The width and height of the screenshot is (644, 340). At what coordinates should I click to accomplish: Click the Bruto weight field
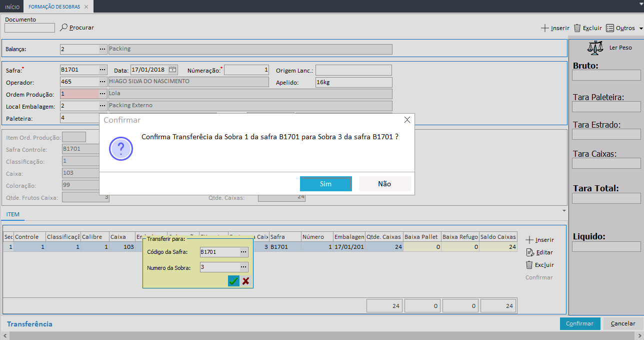tap(606, 75)
